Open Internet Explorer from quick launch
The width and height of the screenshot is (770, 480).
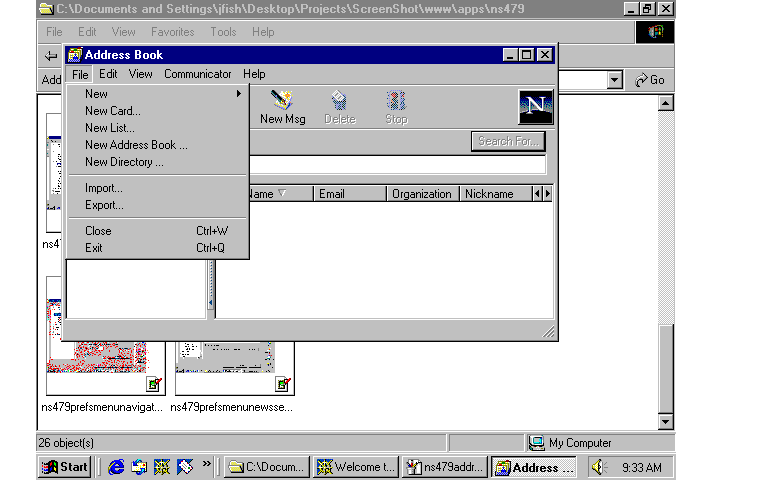(116, 467)
